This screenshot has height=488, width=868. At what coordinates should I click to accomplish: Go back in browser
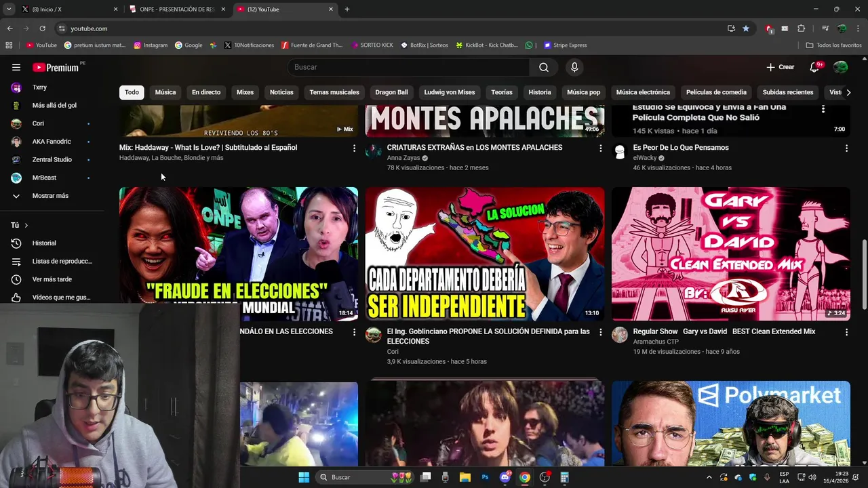pyautogui.click(x=9, y=28)
